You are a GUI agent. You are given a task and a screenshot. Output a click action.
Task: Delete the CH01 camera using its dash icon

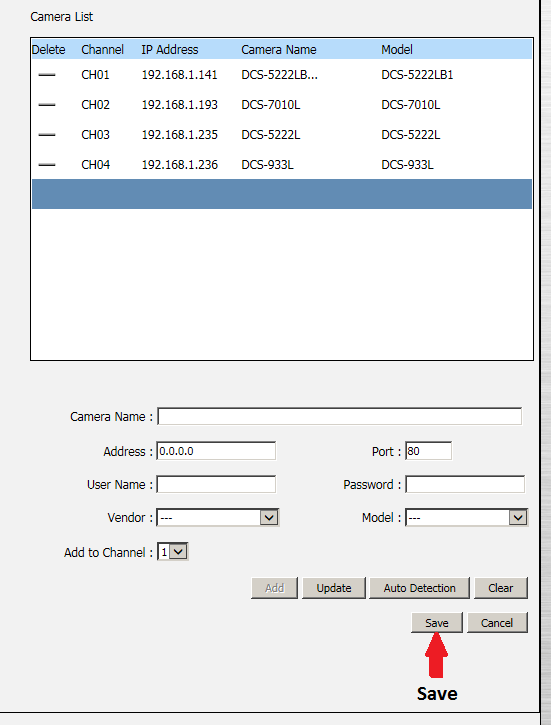click(47, 75)
